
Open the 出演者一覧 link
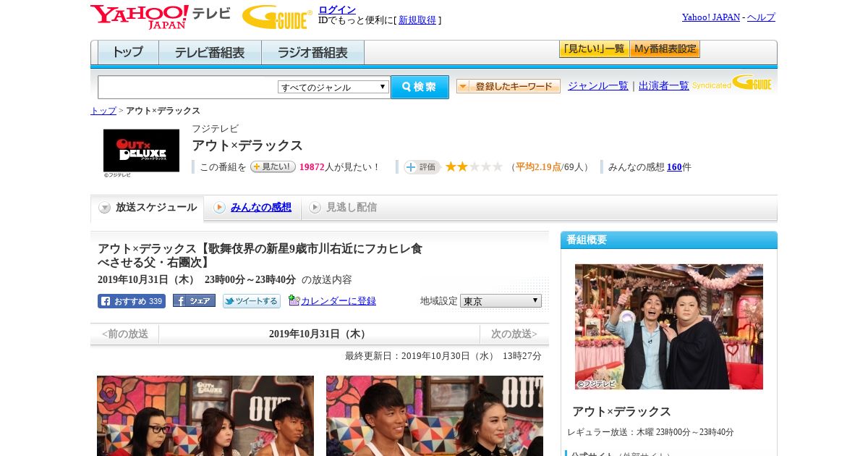[664, 86]
